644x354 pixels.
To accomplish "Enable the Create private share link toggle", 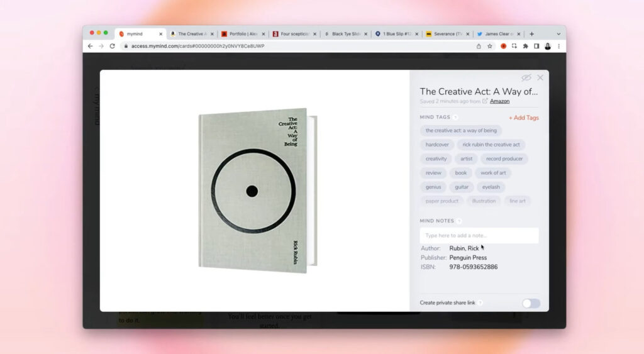I will pyautogui.click(x=531, y=303).
